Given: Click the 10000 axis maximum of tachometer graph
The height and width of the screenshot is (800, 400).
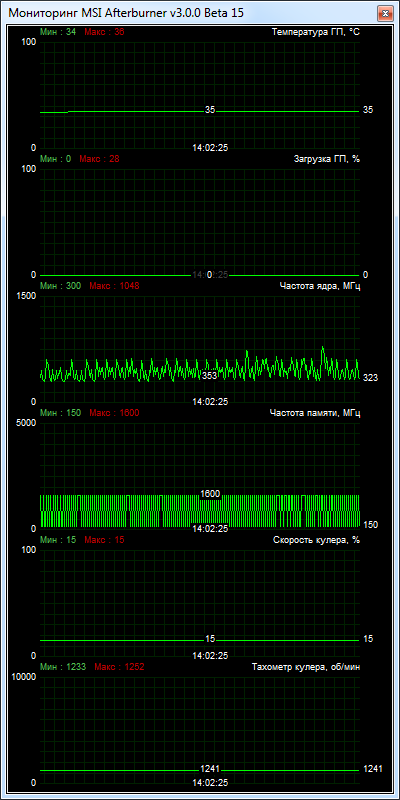Looking at the screenshot, I should (x=23, y=677).
